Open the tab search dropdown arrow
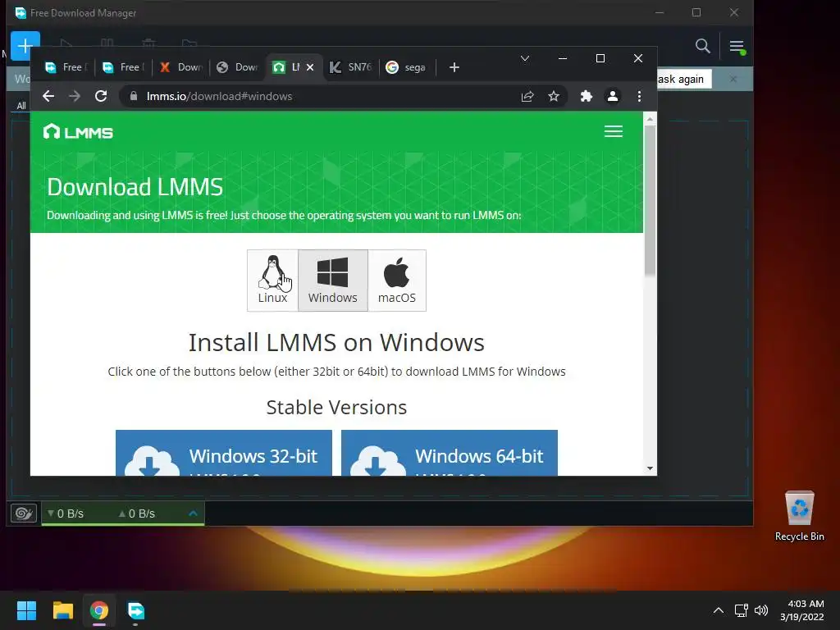840x630 pixels. [x=525, y=58]
